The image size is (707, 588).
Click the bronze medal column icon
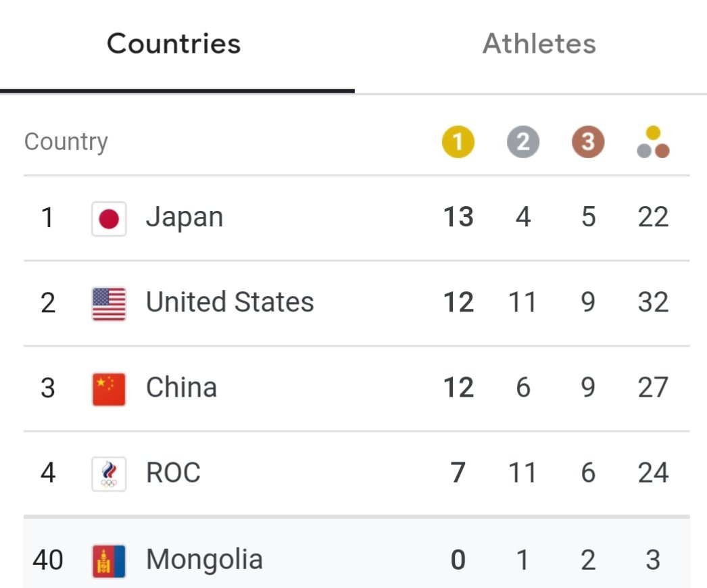point(588,141)
